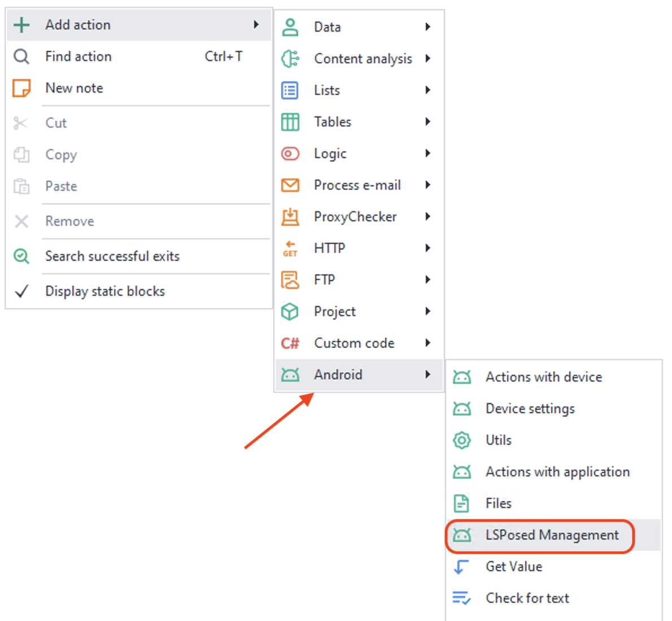This screenshot has width=672, height=621.
Task: Open Device settings entry
Action: pos(530,409)
